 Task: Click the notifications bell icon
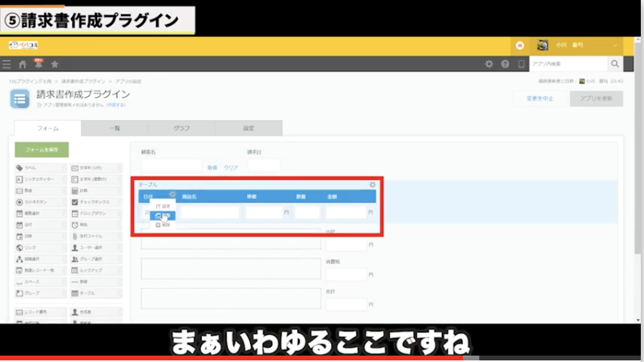pyautogui.click(x=38, y=64)
